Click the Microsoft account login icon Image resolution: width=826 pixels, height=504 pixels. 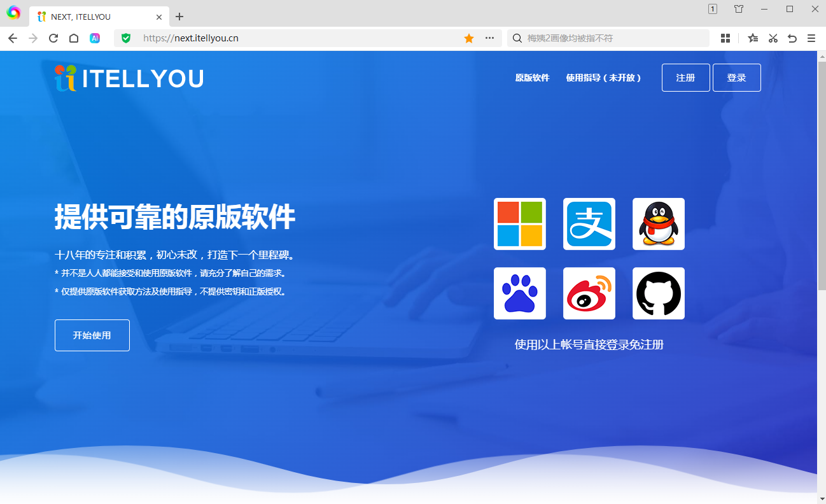click(x=520, y=224)
